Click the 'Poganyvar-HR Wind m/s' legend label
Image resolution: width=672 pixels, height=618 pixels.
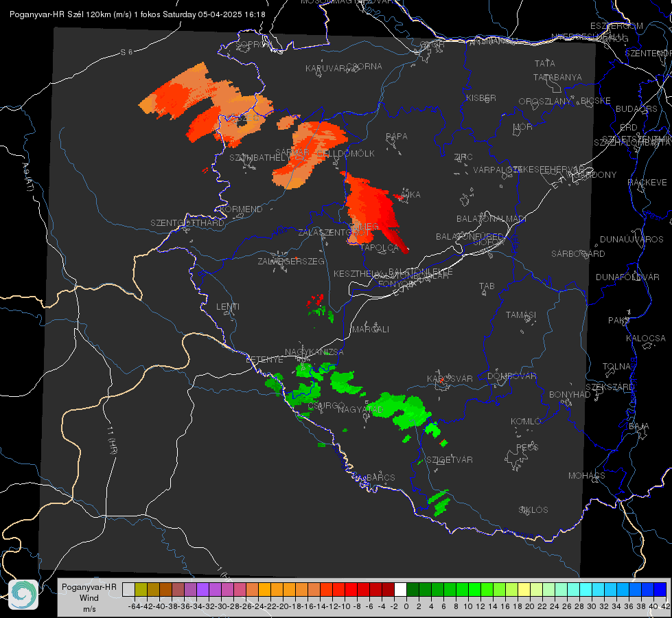point(89,598)
